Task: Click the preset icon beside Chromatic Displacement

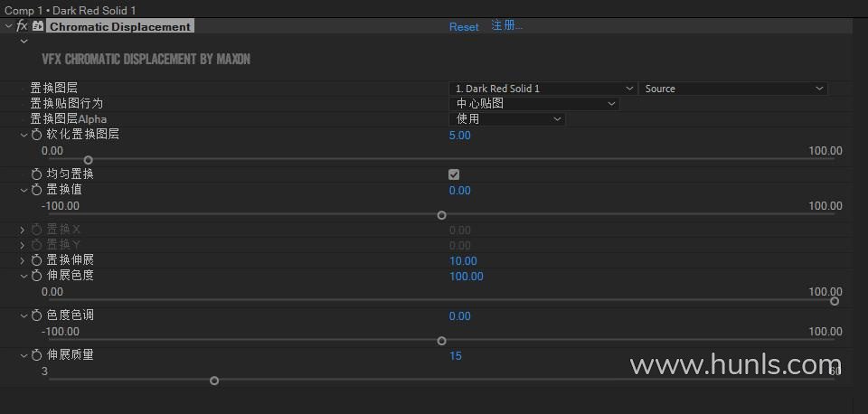Action: 38,26
